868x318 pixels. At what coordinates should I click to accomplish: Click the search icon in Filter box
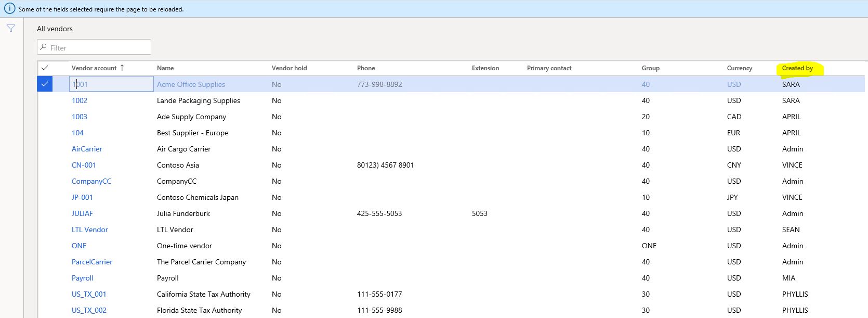pos(43,47)
